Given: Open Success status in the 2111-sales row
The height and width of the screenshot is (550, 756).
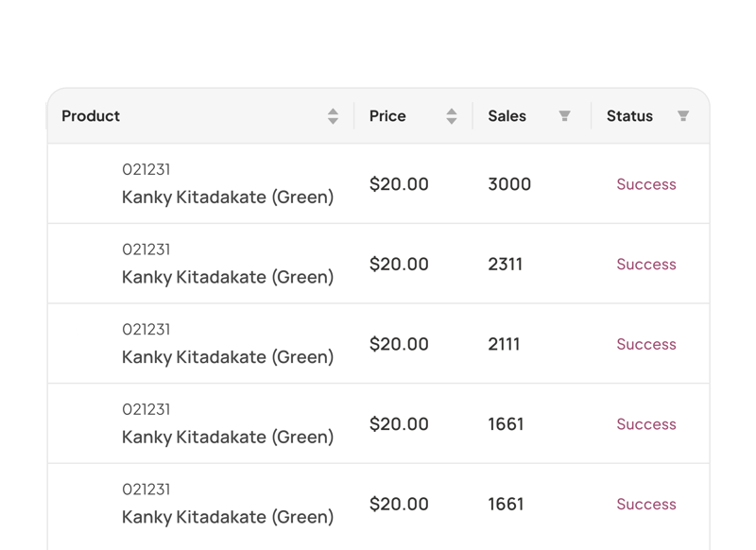Looking at the screenshot, I should pos(646,344).
